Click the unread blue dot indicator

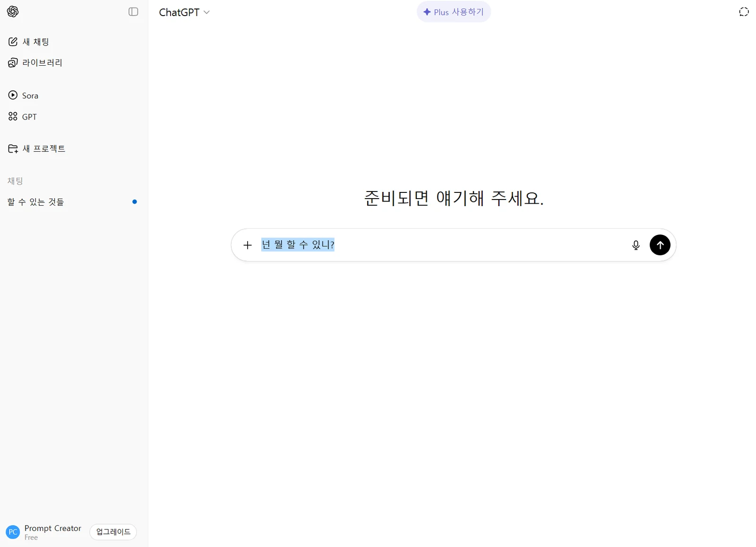pyautogui.click(x=135, y=202)
